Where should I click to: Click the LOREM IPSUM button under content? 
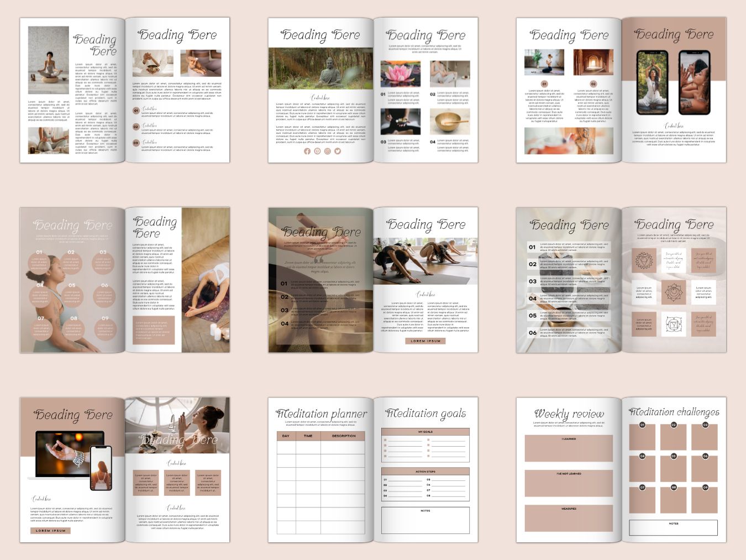(425, 341)
